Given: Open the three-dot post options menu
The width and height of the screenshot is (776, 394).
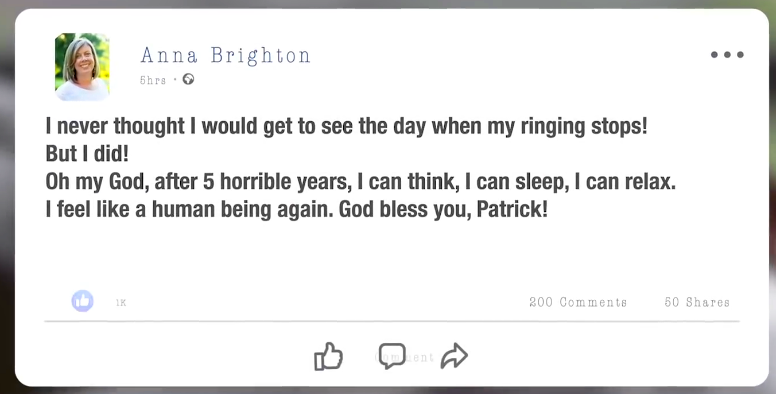Looking at the screenshot, I should tap(727, 54).
